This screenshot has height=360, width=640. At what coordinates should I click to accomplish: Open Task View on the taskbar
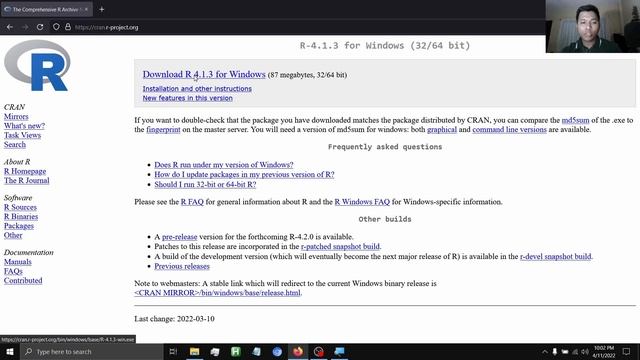pos(173,351)
